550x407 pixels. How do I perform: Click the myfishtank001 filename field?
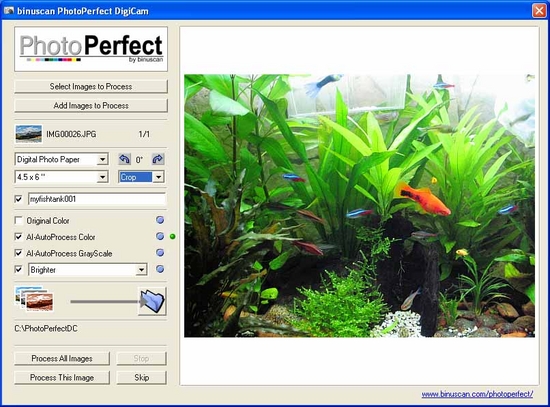pos(97,199)
